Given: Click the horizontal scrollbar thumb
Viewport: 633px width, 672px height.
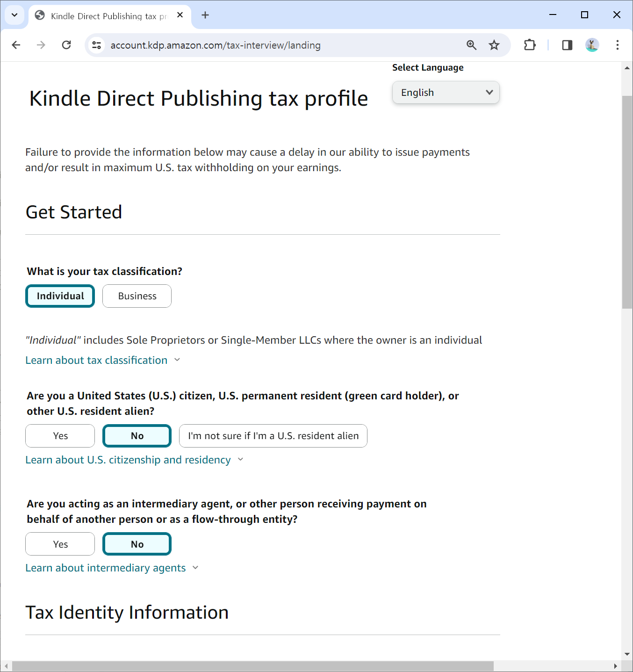Looking at the screenshot, I should point(252,666).
